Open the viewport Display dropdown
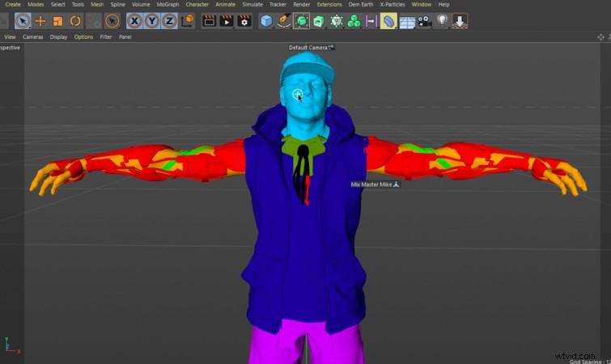Screen dimensions: 611x364 pos(58,37)
